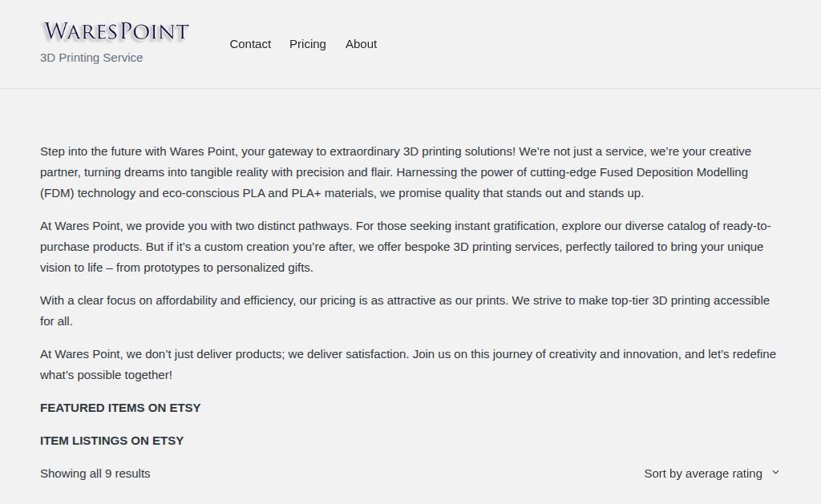Click the FEATURED ITEMS ON ETSY heading
821x504 pixels.
point(120,408)
